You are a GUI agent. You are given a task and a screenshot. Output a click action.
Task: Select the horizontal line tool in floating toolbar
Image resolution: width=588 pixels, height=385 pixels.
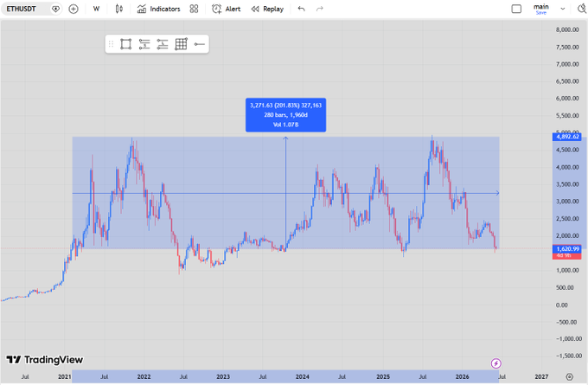tap(199, 44)
